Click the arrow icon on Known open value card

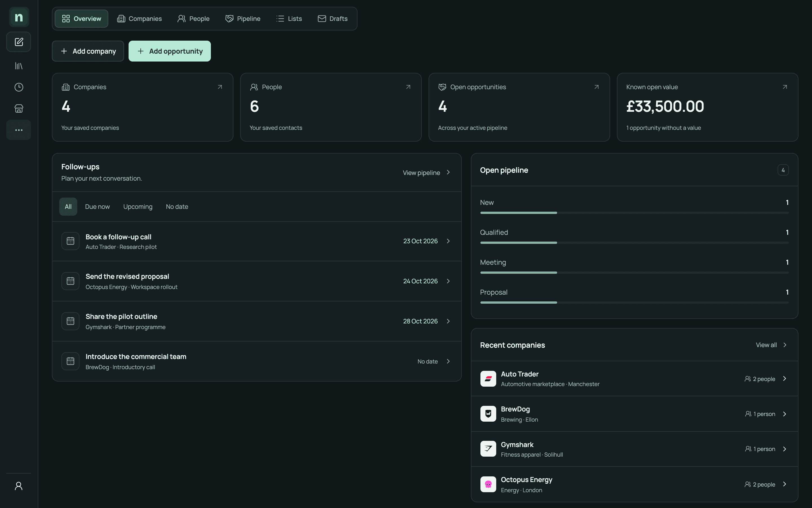tap(784, 87)
